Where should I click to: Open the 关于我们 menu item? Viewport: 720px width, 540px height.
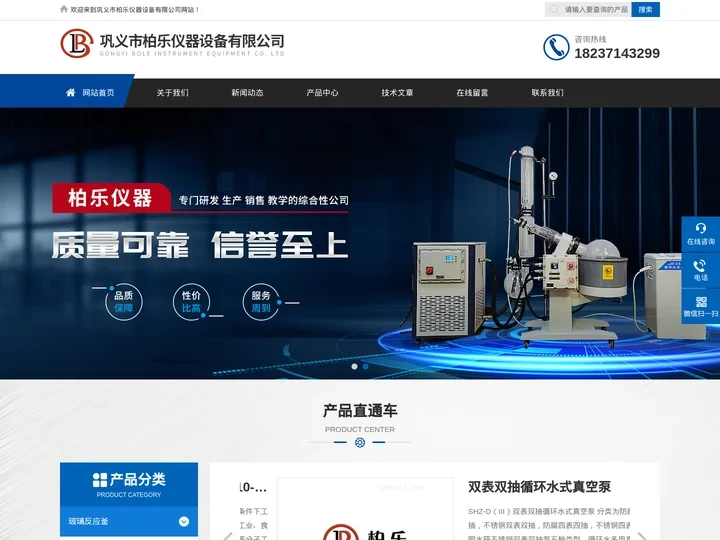coord(172,93)
